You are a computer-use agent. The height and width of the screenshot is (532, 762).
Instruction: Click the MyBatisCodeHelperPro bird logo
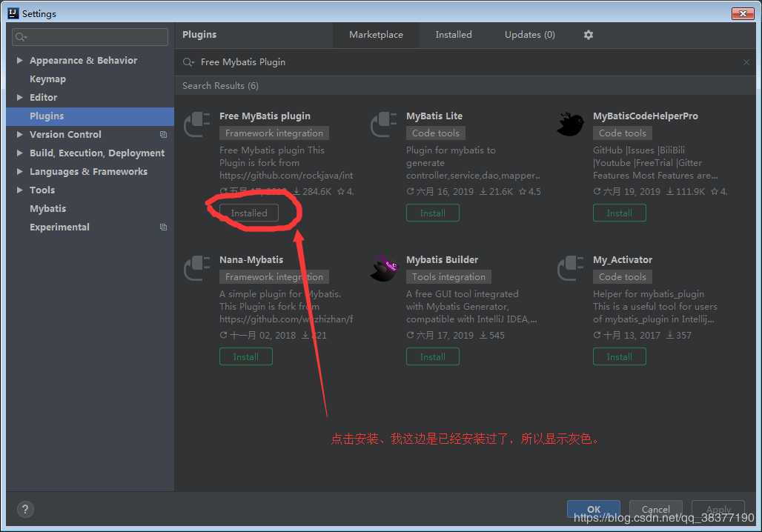(x=571, y=124)
